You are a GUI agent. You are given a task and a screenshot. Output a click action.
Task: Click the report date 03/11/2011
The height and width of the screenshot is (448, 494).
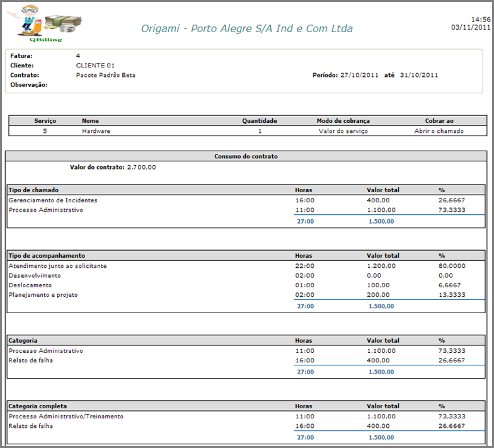coord(471,27)
